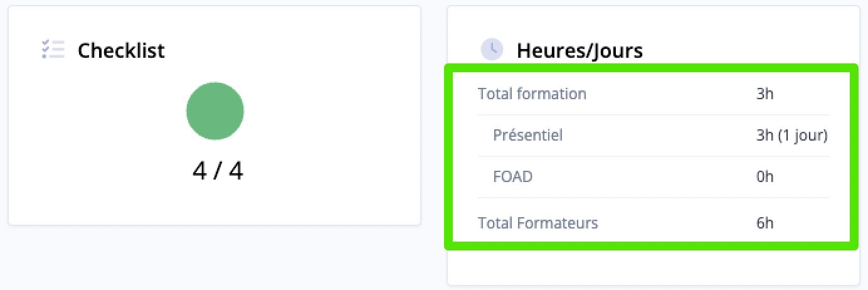
Task: Select the 6h Total Formateurs value
Action: point(765,223)
